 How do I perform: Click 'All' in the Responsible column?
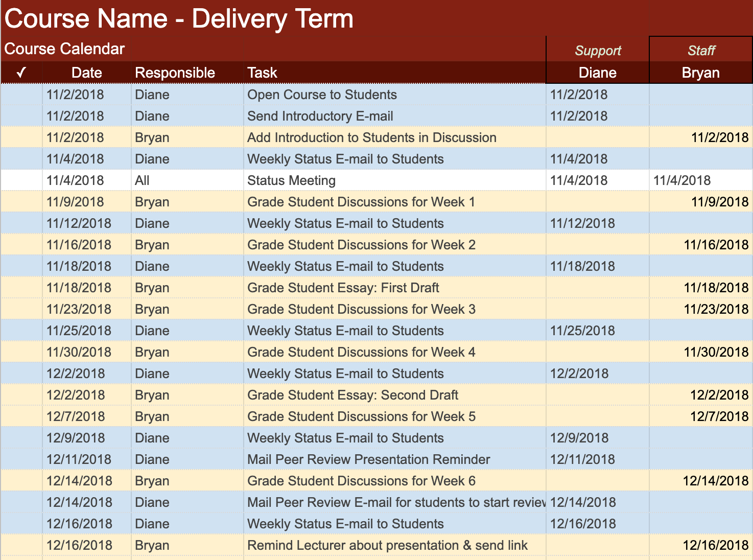coord(143,180)
